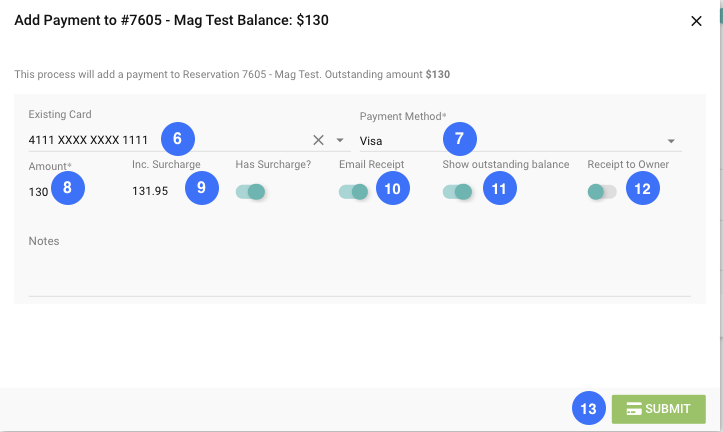723x432 pixels.
Task: Click the blue badge numbered 9
Action: click(201, 189)
